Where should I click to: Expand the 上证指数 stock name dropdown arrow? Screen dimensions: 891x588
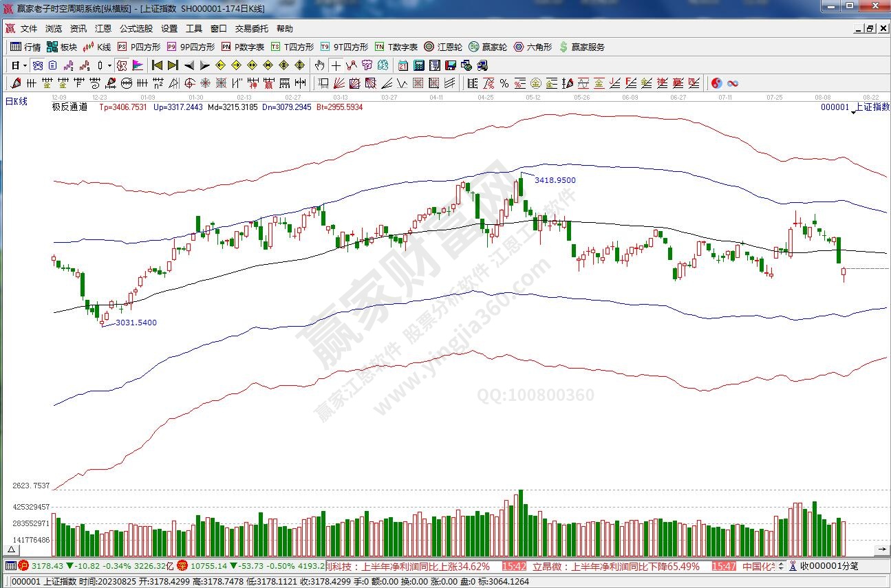[x=853, y=111]
